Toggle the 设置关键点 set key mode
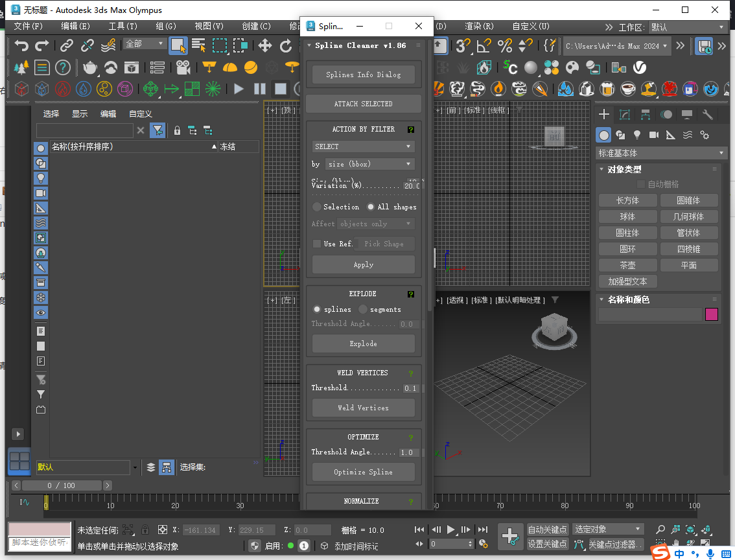The image size is (735, 560). pos(548,544)
